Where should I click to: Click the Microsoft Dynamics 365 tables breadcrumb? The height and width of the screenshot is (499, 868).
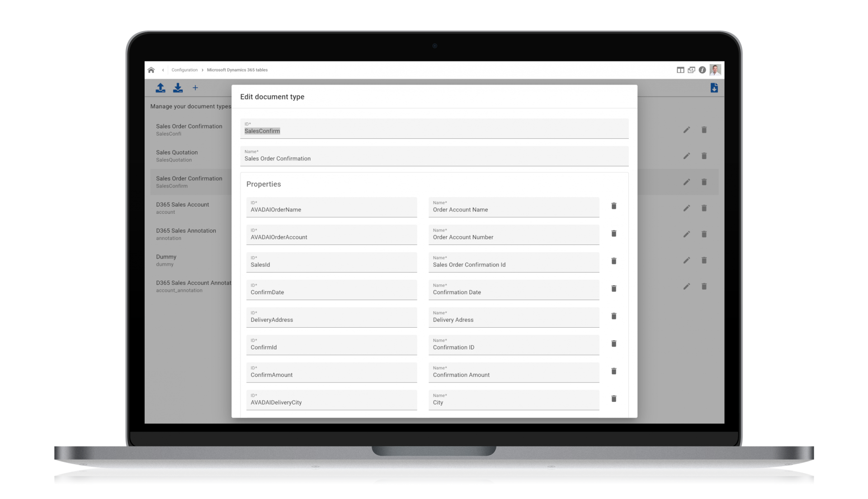(237, 70)
